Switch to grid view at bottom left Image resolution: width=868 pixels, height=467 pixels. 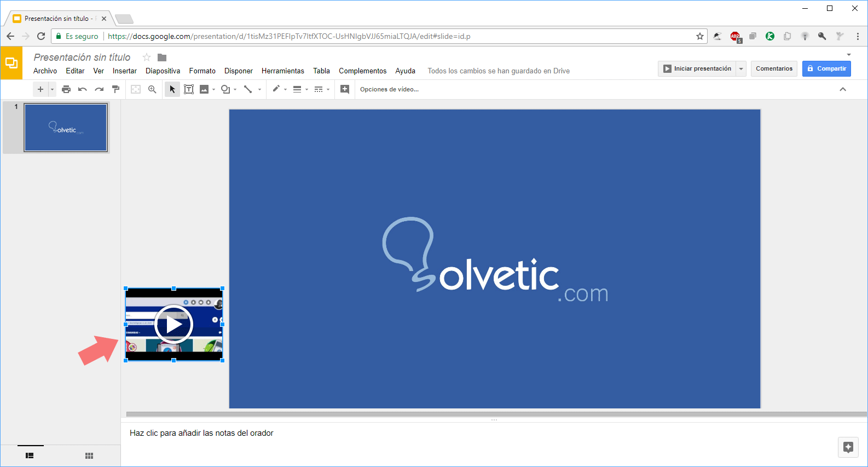[89, 456]
